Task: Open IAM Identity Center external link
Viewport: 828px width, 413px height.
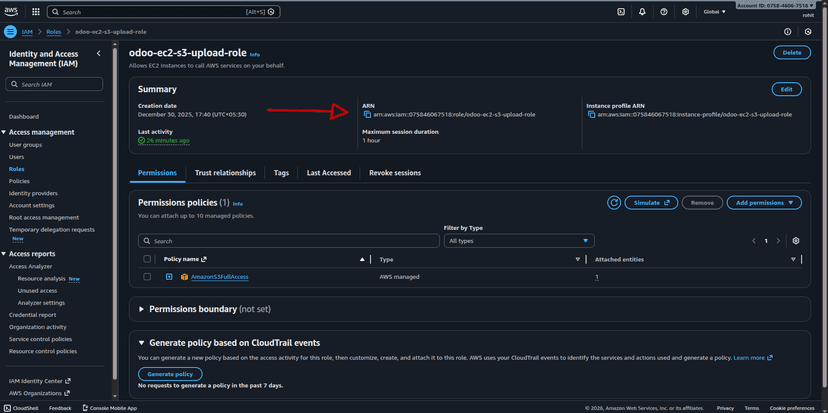Action: tap(40, 381)
